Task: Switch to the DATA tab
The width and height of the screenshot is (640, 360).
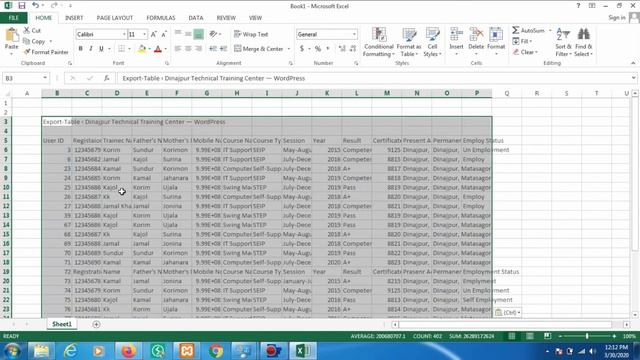Action: pos(196,18)
